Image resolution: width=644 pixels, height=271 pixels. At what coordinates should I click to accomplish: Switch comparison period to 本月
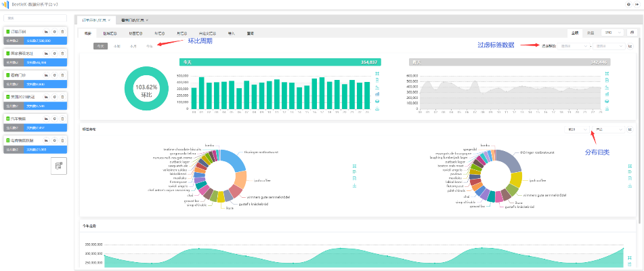[133, 46]
